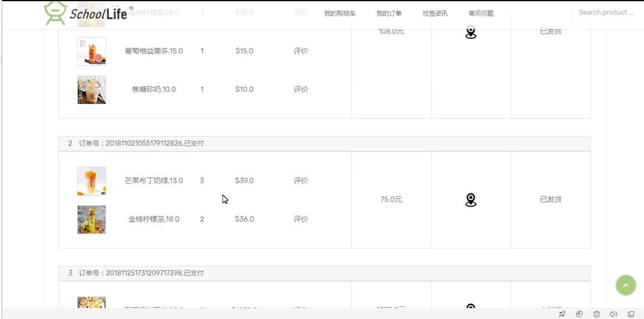This screenshot has height=319, width=644.
Task: Open 常问问题 navigation item
Action: coord(481,14)
